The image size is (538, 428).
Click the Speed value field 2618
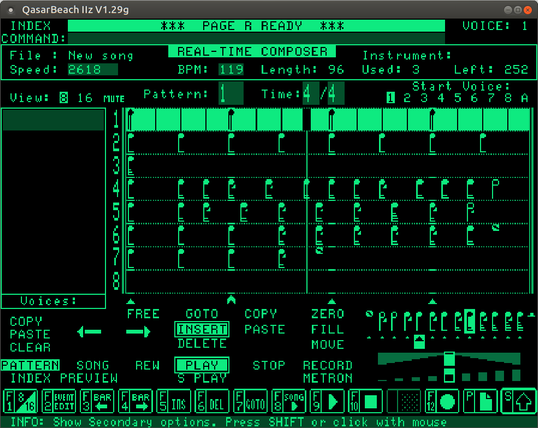click(93, 70)
